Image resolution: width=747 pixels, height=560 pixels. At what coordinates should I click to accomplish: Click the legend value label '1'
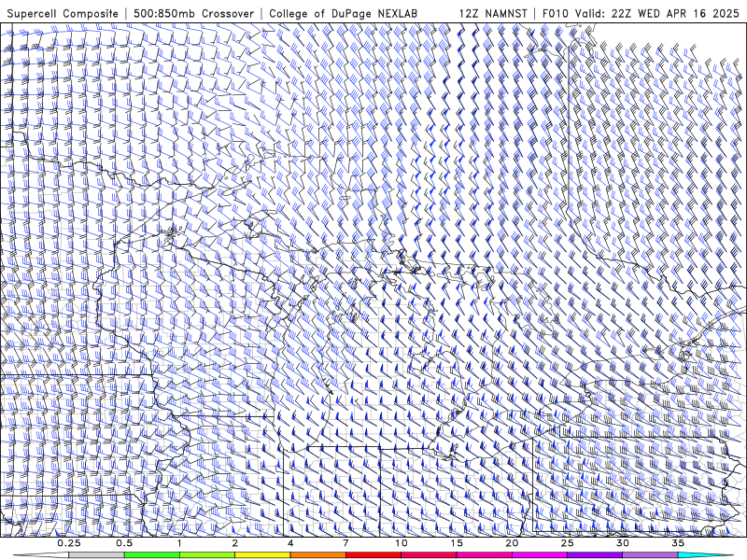coord(179,543)
